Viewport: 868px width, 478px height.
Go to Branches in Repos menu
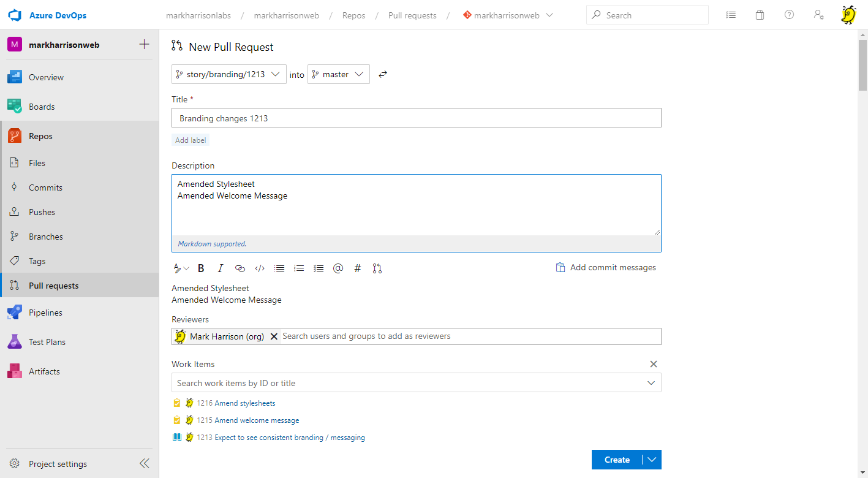tap(45, 237)
